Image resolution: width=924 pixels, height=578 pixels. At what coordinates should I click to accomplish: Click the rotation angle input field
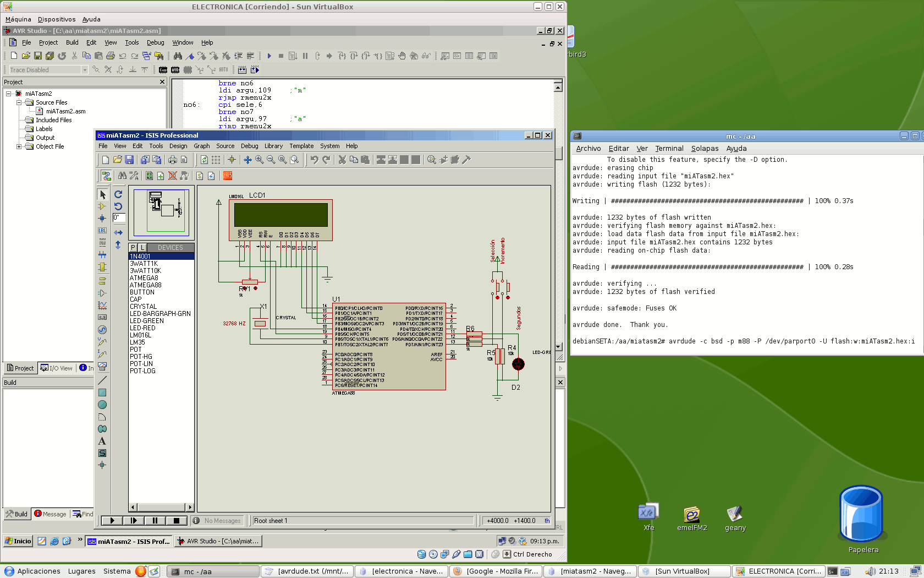[x=119, y=217]
